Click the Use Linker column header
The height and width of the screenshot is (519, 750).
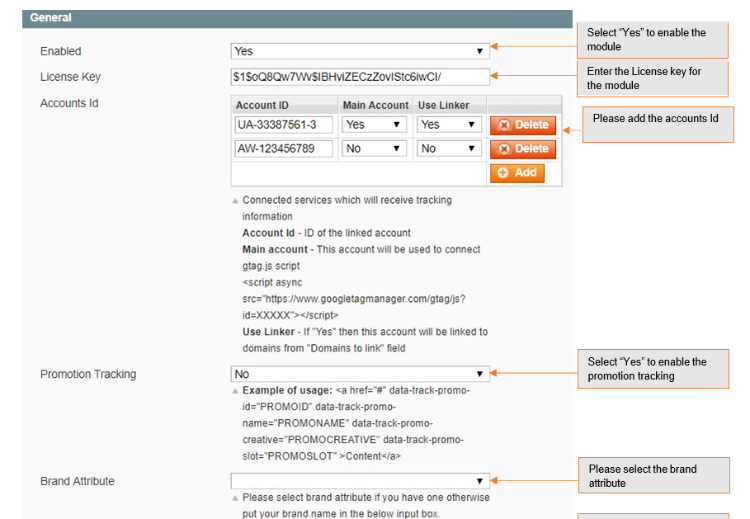pos(443,105)
